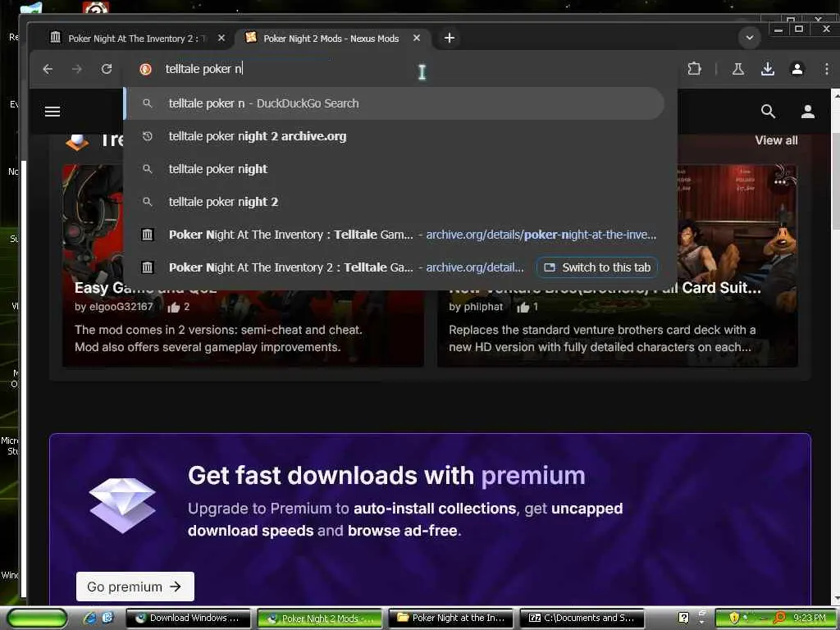The image size is (840, 630).
Task: Click the premium diamond graphic
Action: pos(123,504)
